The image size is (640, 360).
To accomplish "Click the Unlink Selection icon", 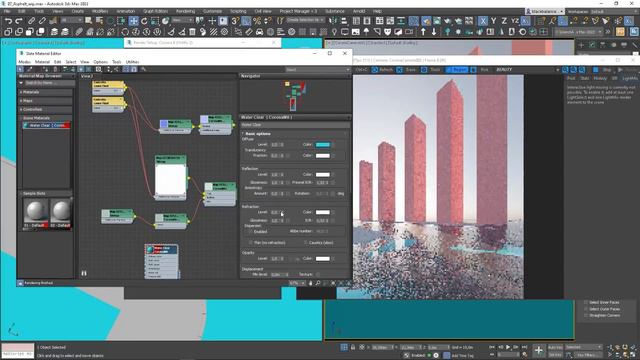I will [x=42, y=21].
